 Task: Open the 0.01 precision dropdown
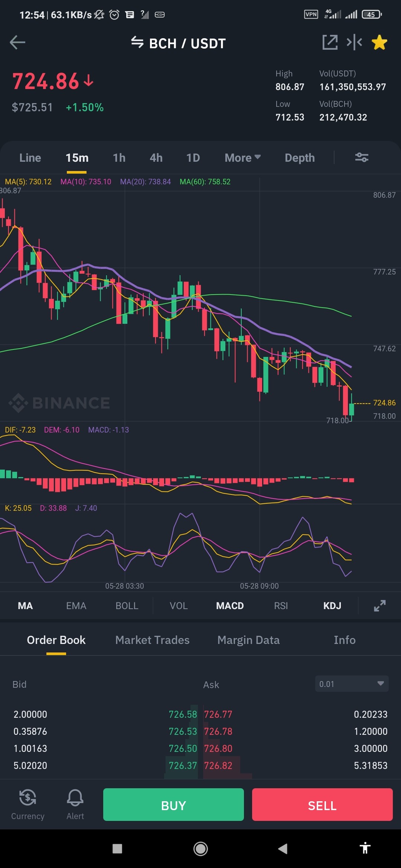tap(352, 684)
